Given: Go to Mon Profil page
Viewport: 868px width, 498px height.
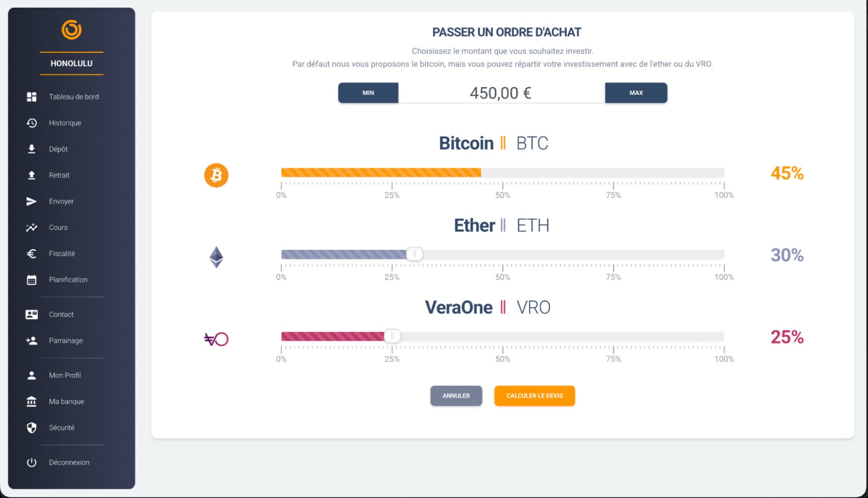Looking at the screenshot, I should click(x=65, y=375).
